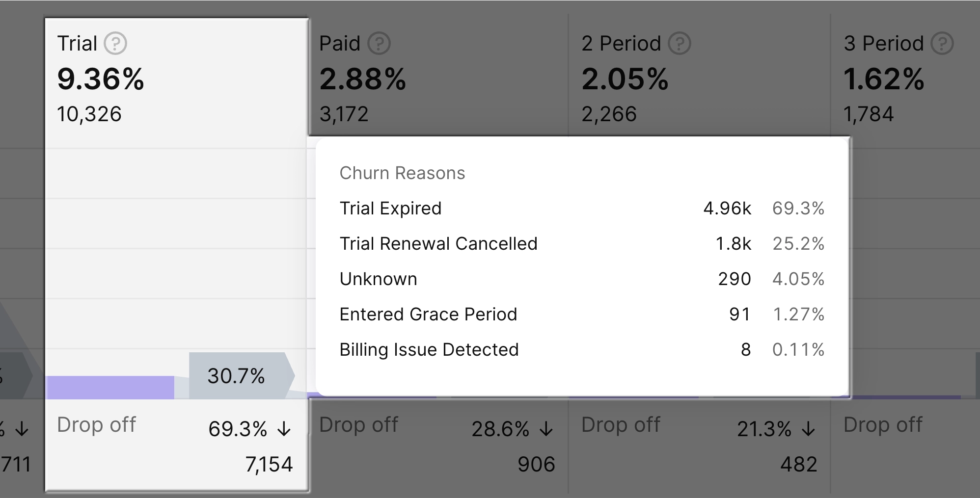Click the Paid drop off down-arrow icon

(x=546, y=429)
